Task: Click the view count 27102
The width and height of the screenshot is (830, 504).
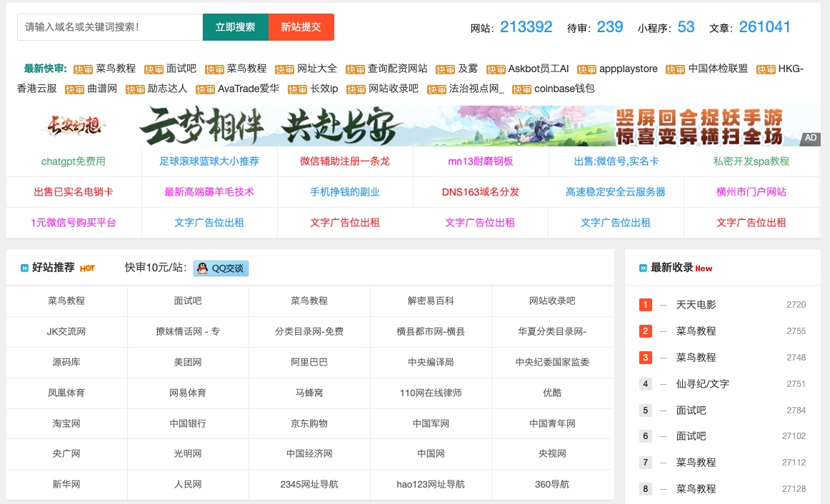Action: (794, 436)
